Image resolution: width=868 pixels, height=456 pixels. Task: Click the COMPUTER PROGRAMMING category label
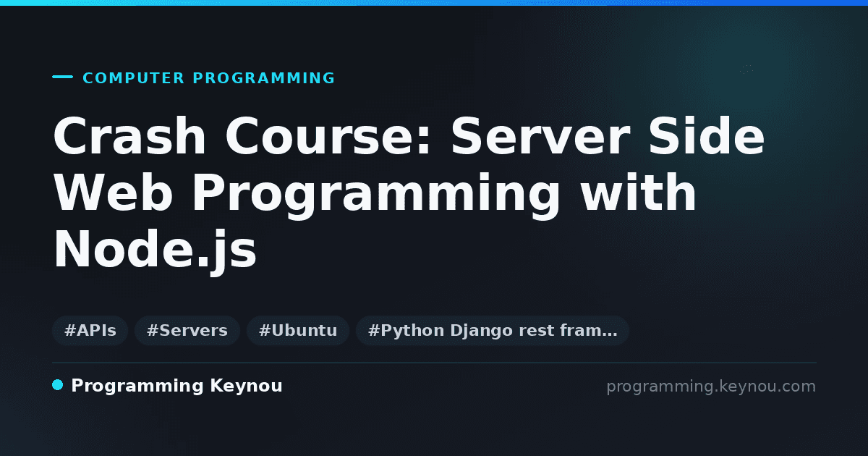click(x=209, y=78)
